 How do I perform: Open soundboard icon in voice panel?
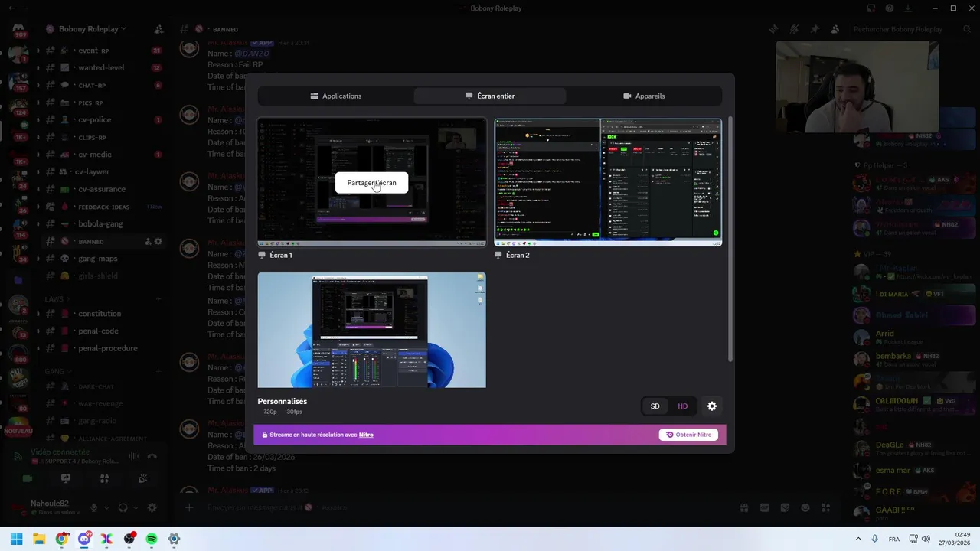[x=142, y=478]
